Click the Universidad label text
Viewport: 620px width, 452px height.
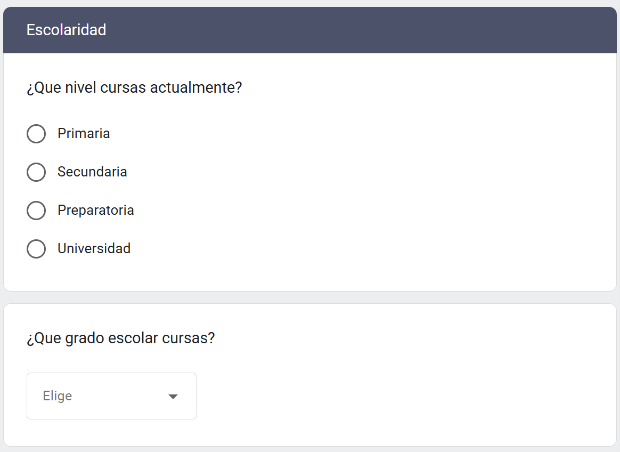click(94, 248)
